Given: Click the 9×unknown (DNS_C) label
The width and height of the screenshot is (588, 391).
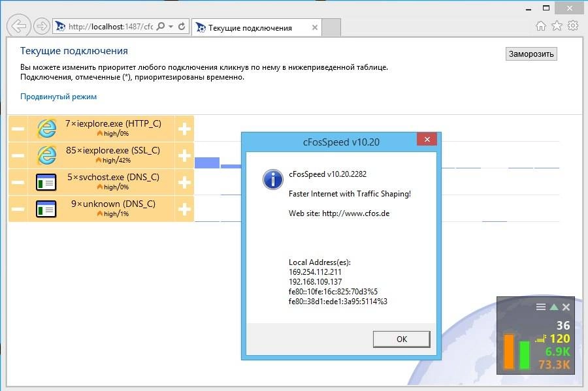Looking at the screenshot, I should (113, 204).
